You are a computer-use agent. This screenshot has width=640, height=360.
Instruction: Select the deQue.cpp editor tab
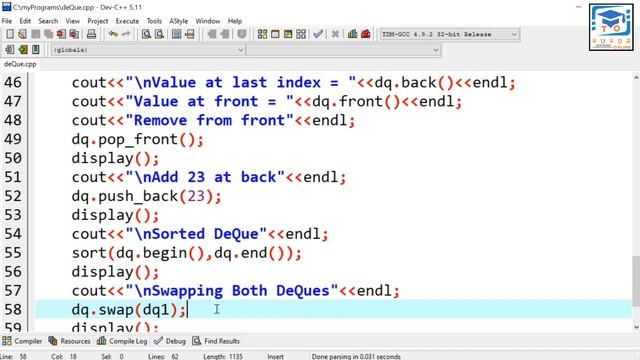point(20,64)
